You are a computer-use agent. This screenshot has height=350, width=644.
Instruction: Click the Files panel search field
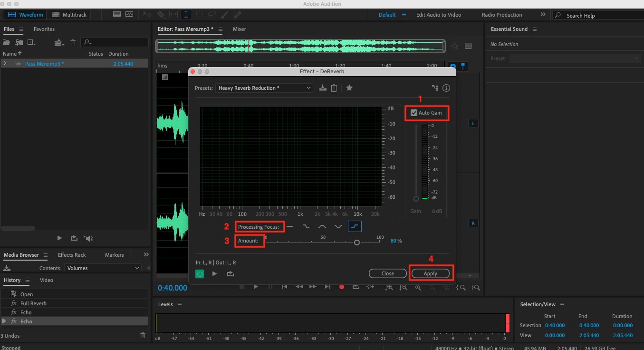point(115,42)
